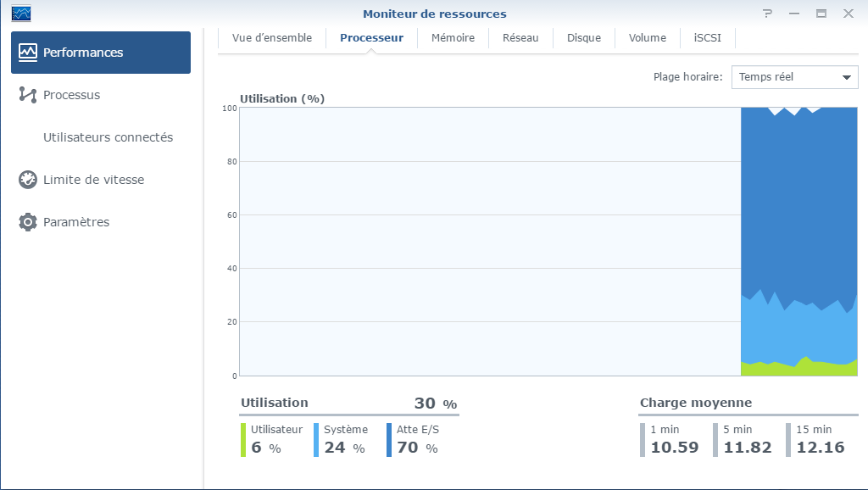Image resolution: width=868 pixels, height=490 pixels.
Task: Click the dark blue Atte E/S legend swatch
Action: [389, 440]
